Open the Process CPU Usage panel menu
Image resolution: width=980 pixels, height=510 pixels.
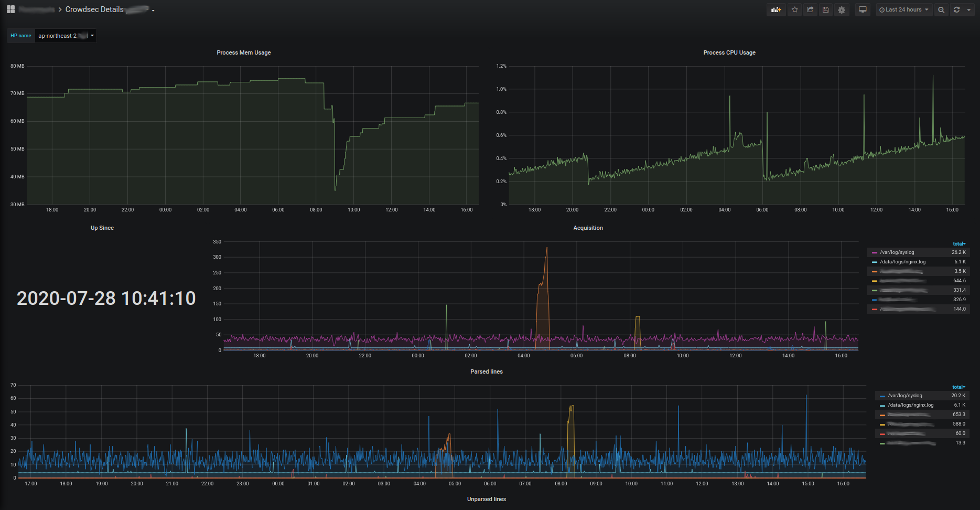pyautogui.click(x=729, y=52)
